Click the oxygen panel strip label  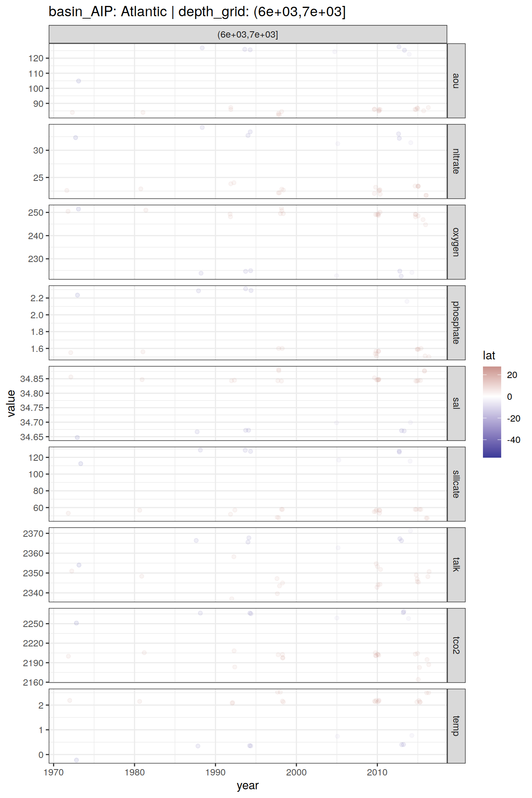click(456, 242)
